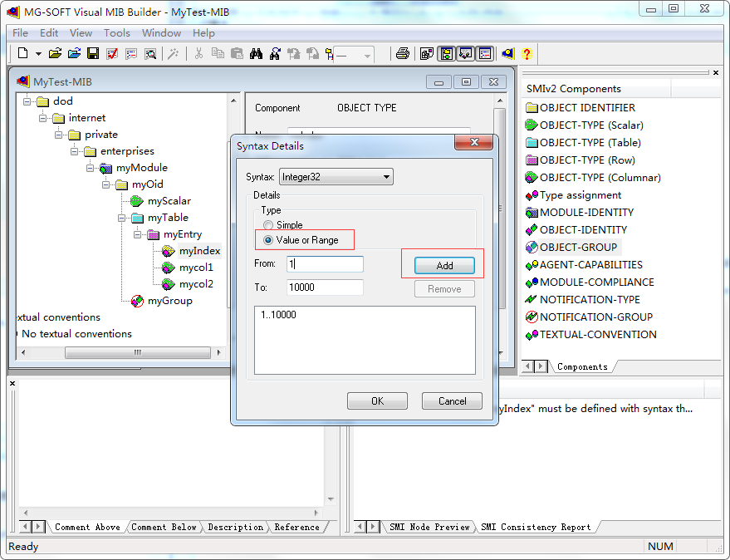Click the wizard wand toolbar icon
This screenshot has height=560, width=730.
[x=173, y=54]
